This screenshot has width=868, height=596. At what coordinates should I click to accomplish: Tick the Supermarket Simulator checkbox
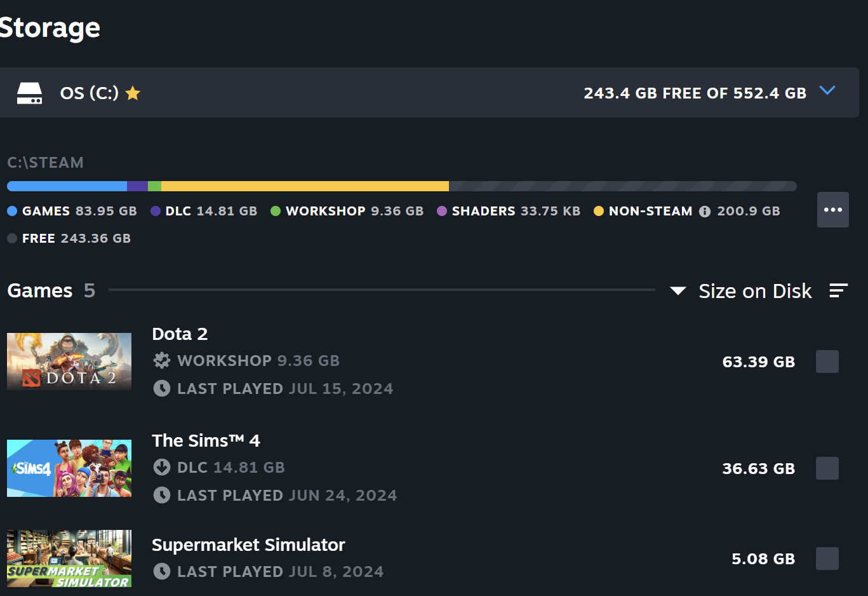(x=827, y=559)
